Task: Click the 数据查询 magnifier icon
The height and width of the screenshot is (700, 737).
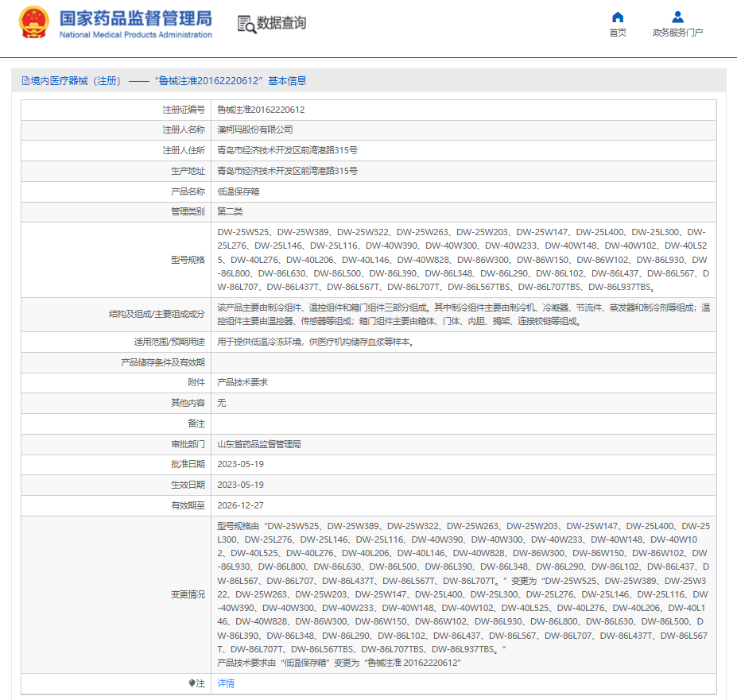Action: (245, 25)
